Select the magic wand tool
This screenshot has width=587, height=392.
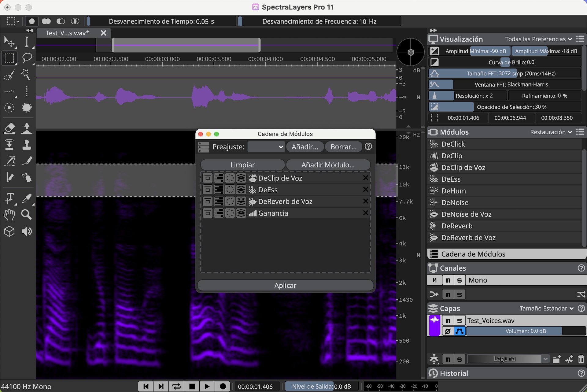(x=26, y=74)
